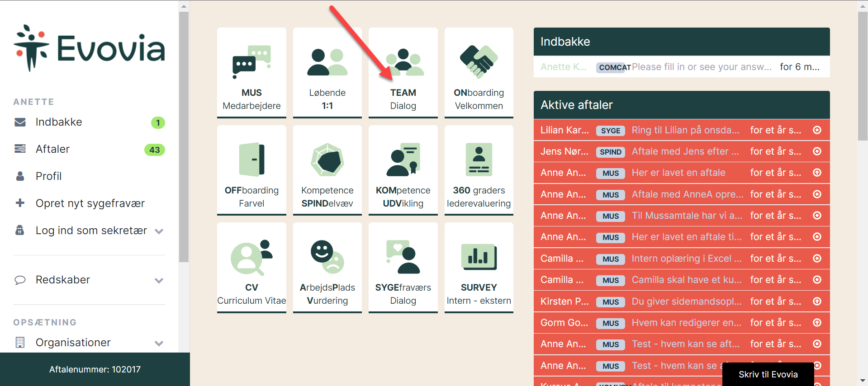Expand the Organisationer section
Viewport: 868px width, 386px height.
(159, 343)
